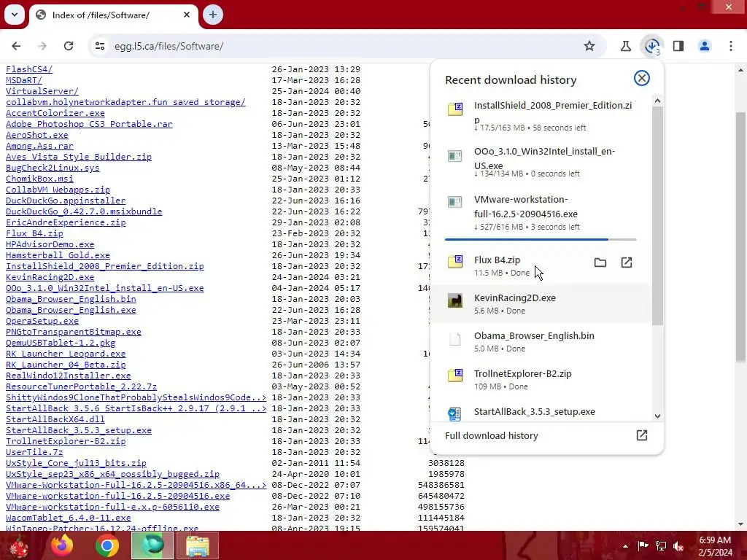
Task: Open Chrome three-dot menu
Action: [x=731, y=46]
